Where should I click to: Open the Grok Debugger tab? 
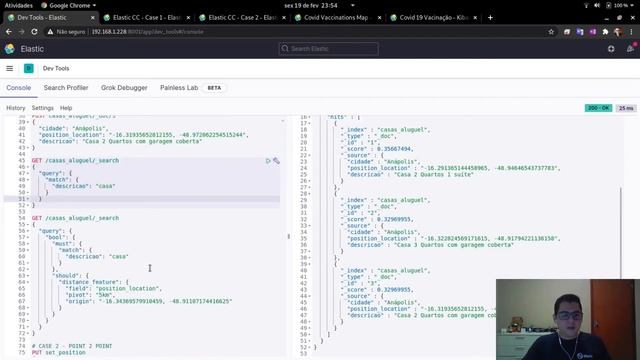click(124, 88)
